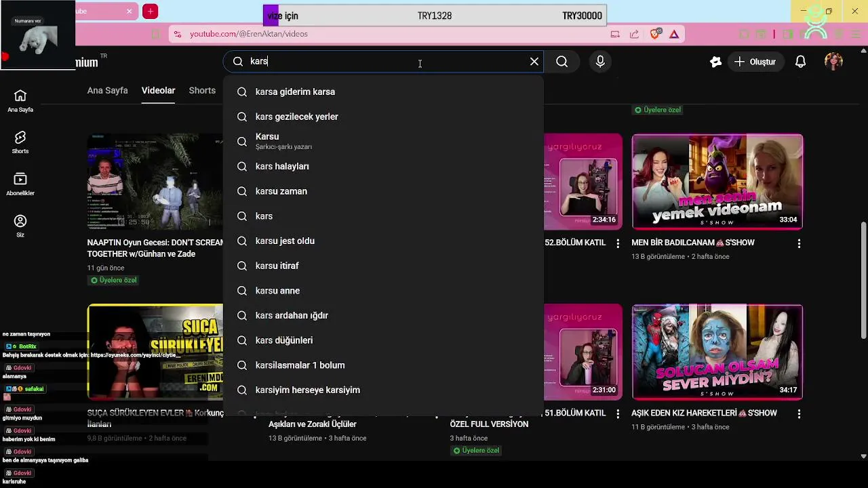Choose suggestion 'karsilasmalar 1 bolum'

383,365
